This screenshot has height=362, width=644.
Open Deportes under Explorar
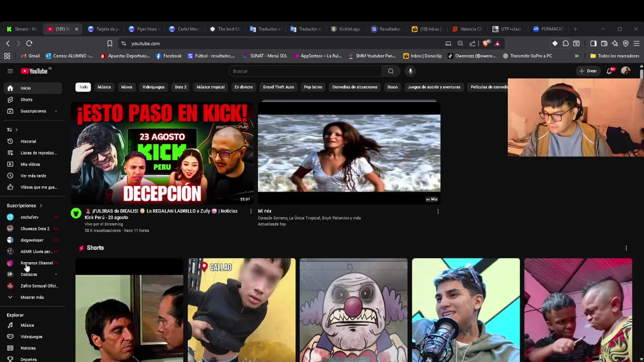(33, 359)
